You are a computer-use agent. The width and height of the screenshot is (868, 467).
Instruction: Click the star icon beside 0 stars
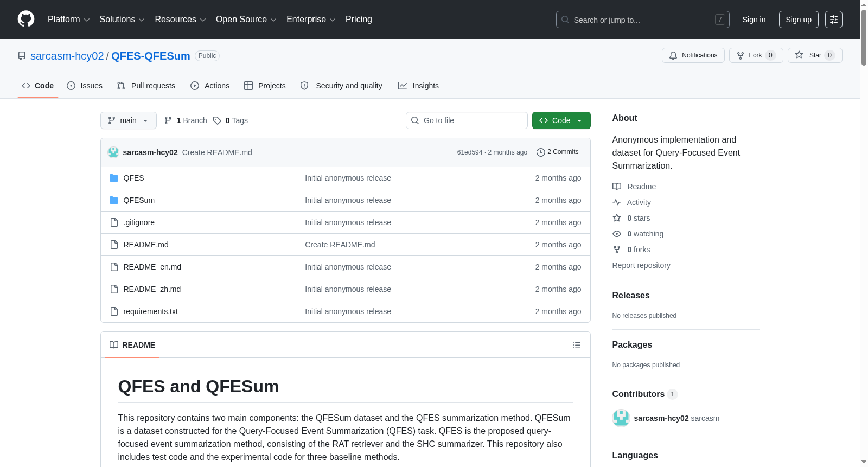617,218
